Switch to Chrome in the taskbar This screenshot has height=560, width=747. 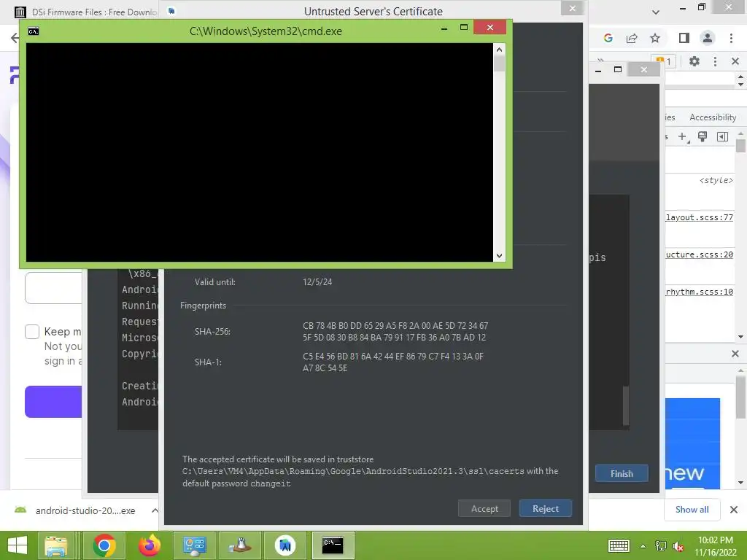(x=104, y=545)
